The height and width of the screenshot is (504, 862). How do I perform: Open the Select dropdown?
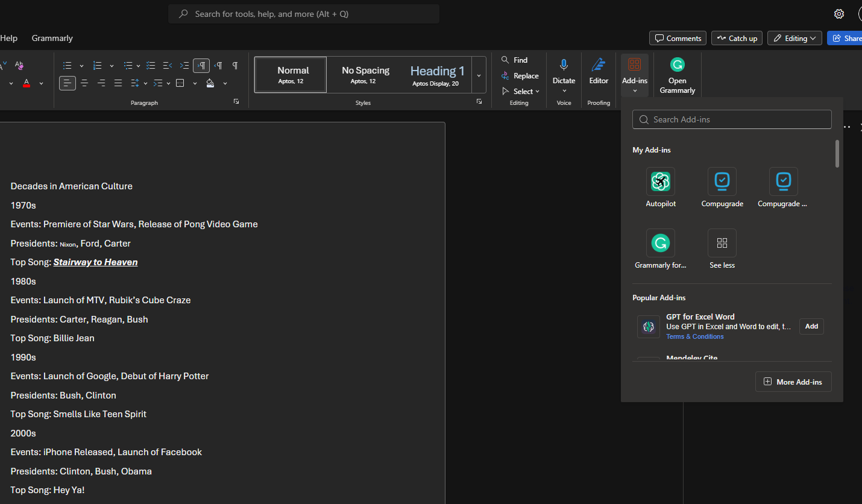[x=521, y=92]
